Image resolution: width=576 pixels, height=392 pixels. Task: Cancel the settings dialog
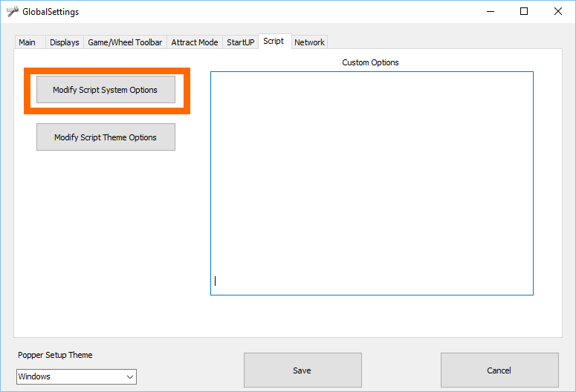coord(499,370)
